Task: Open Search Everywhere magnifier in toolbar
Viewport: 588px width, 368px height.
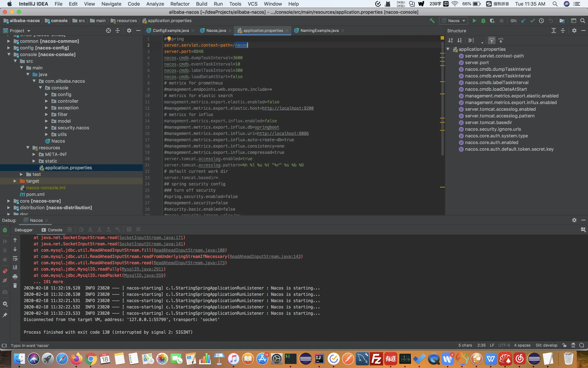Action: (x=583, y=21)
